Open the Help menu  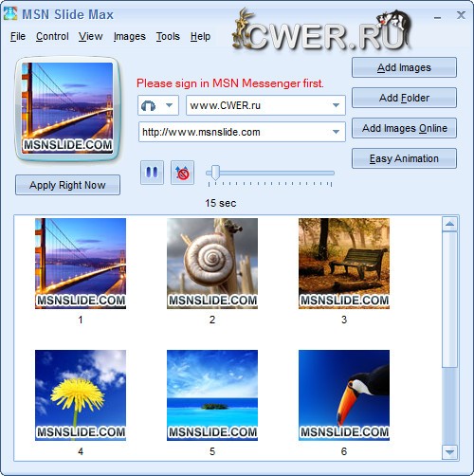tap(200, 37)
